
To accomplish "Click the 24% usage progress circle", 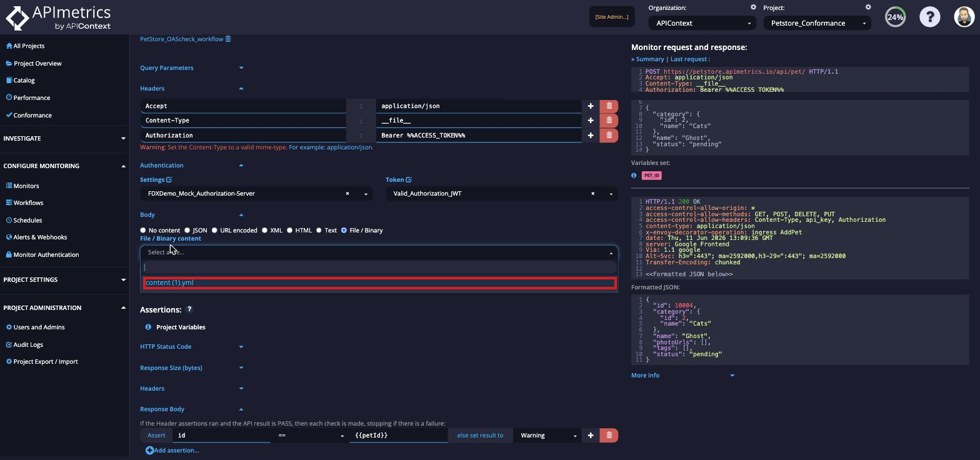I will 896,17.
